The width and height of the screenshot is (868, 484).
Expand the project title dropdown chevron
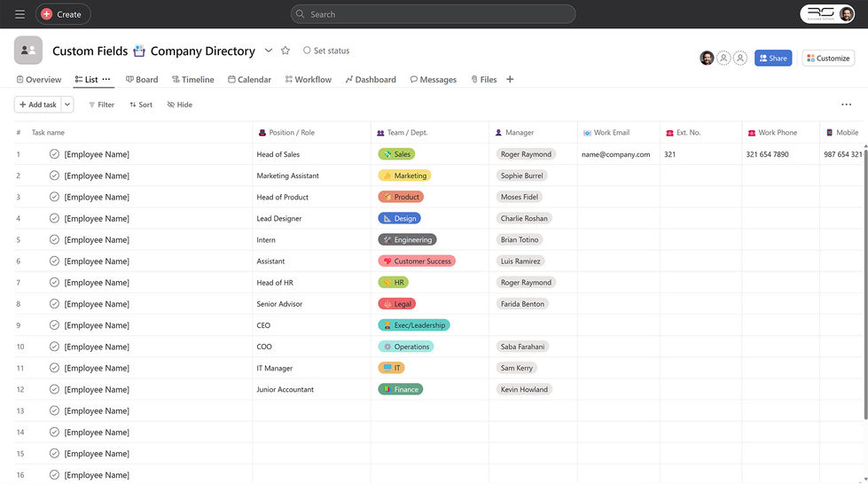pyautogui.click(x=268, y=51)
